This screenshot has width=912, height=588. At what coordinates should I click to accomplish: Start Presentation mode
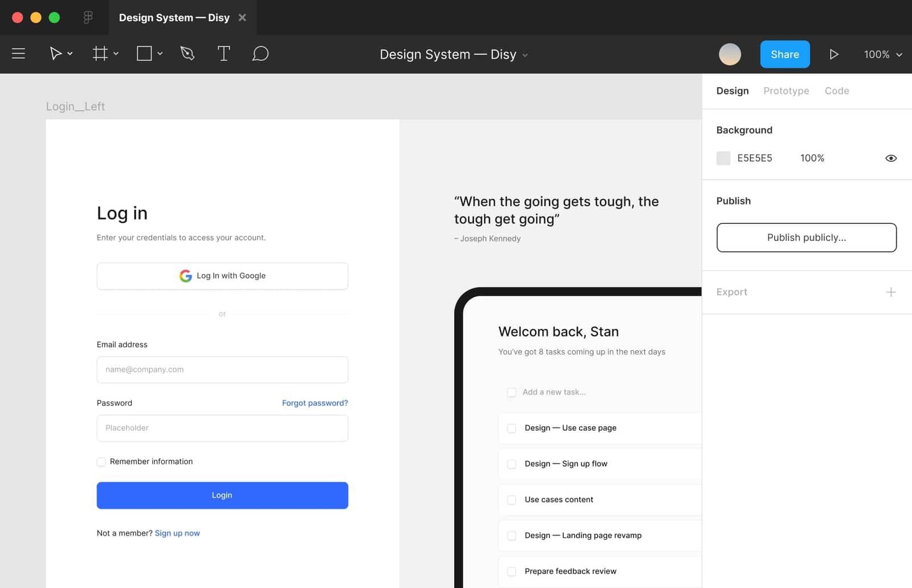pos(834,54)
